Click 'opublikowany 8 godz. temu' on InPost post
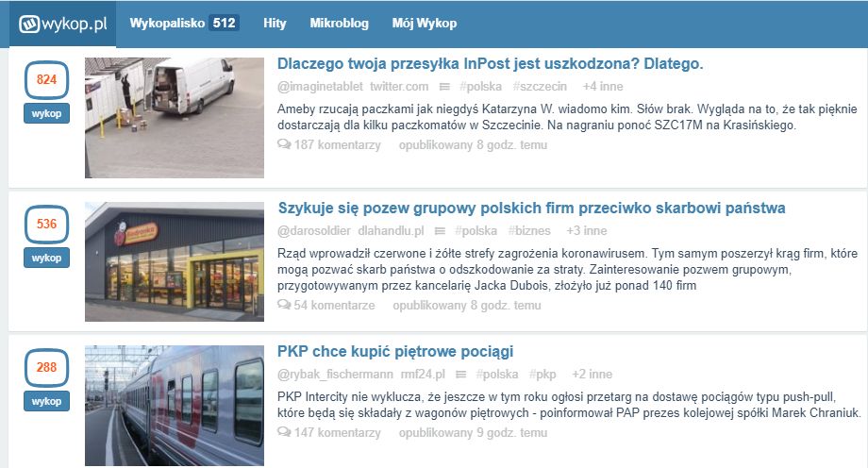The width and height of the screenshot is (868, 468). click(x=473, y=145)
